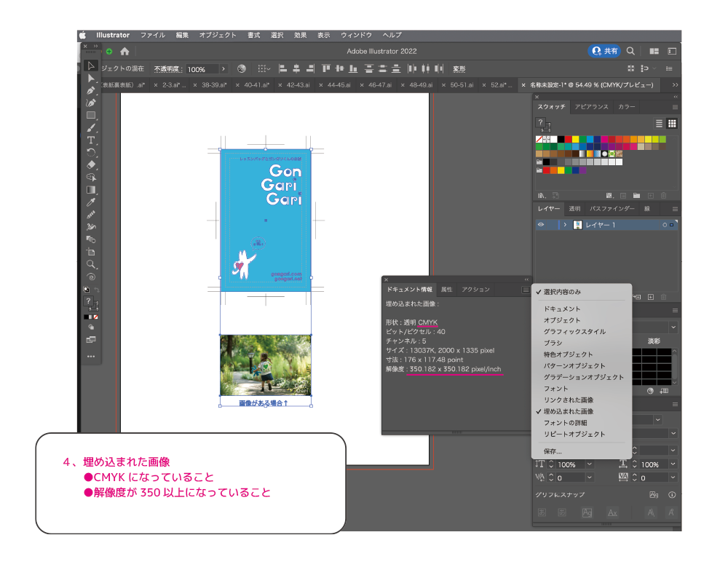
Task: Select the Measure tool
Action: tap(91, 215)
